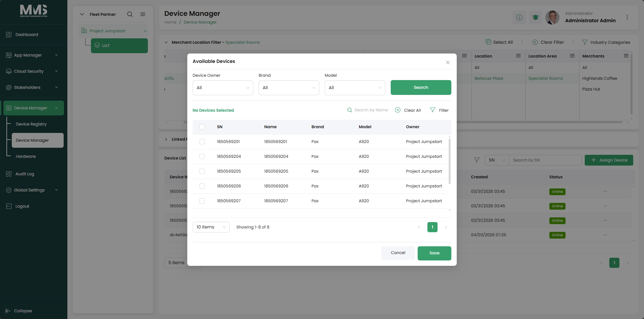Collapse the Merchant Location Filter section
The image size is (644, 319).
click(166, 42)
